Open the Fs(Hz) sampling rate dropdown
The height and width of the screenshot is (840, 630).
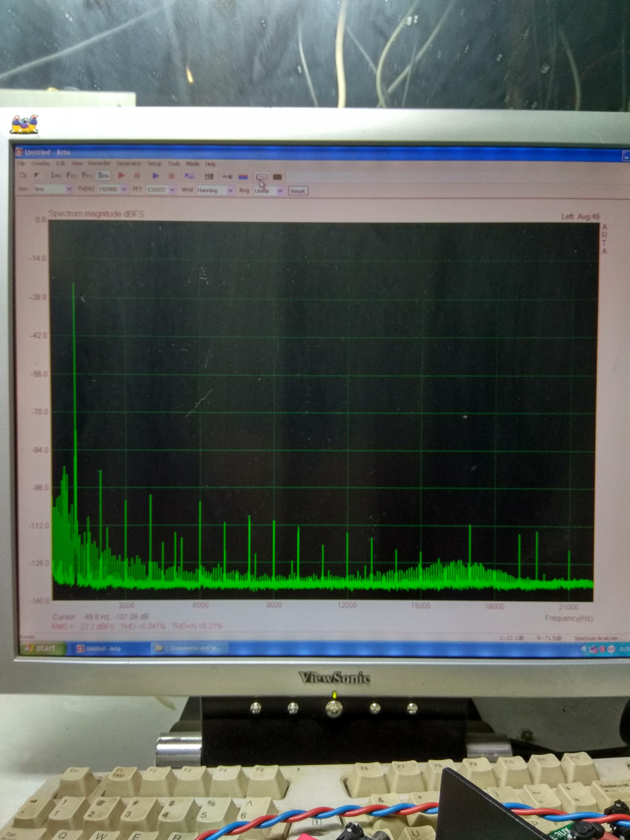(112, 189)
